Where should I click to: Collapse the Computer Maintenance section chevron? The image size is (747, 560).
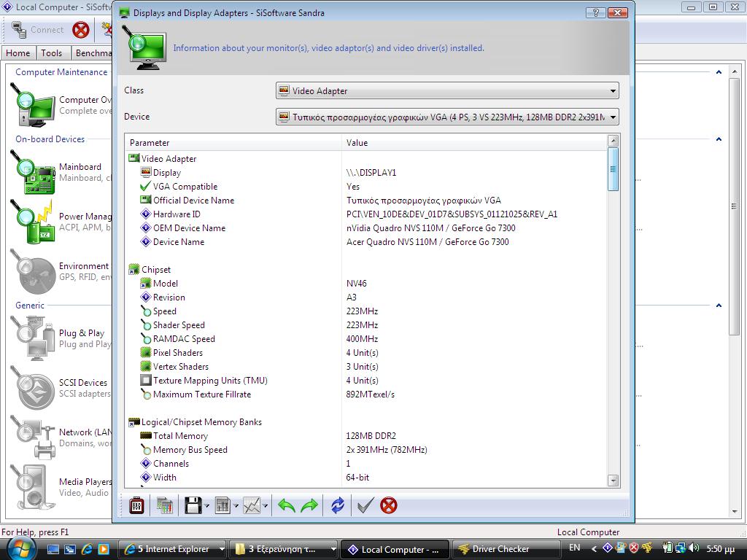click(x=719, y=72)
